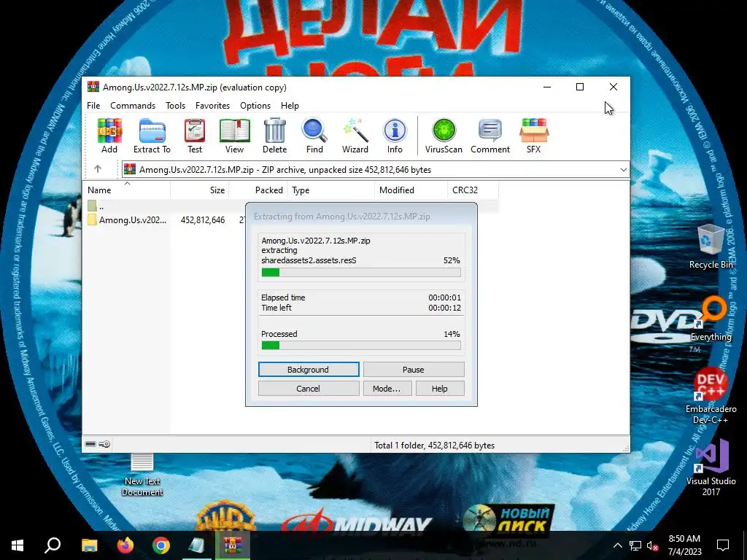Screen dimensions: 747x560
Task: Select the Everything desktop shortcut
Action: 711,319
